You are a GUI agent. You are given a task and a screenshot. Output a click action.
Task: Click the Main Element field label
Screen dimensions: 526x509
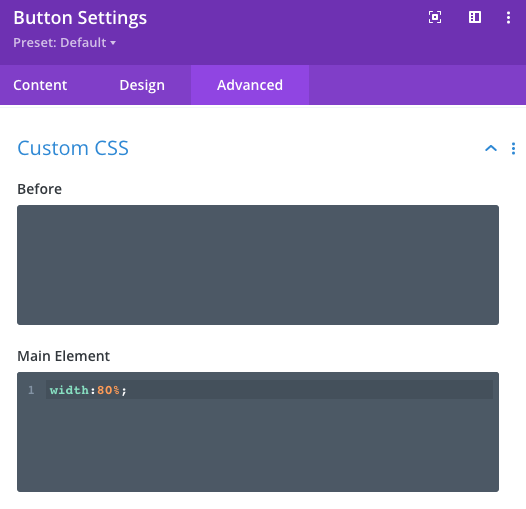coord(63,356)
